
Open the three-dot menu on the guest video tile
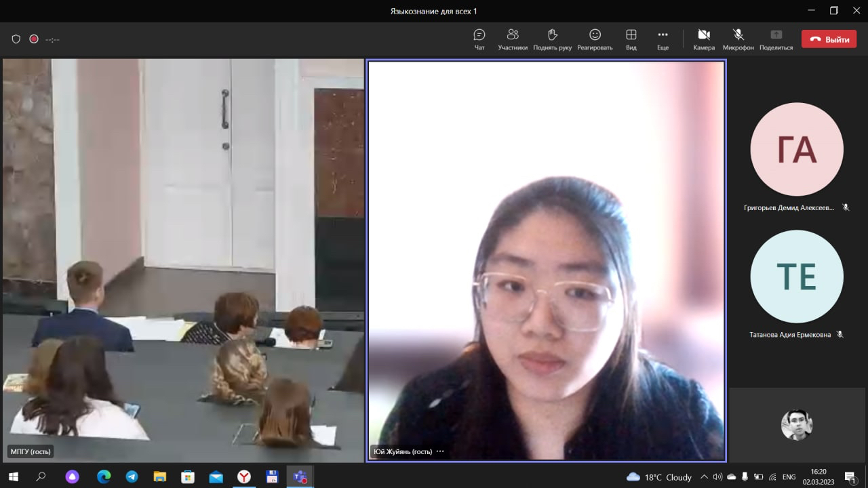pyautogui.click(x=440, y=451)
